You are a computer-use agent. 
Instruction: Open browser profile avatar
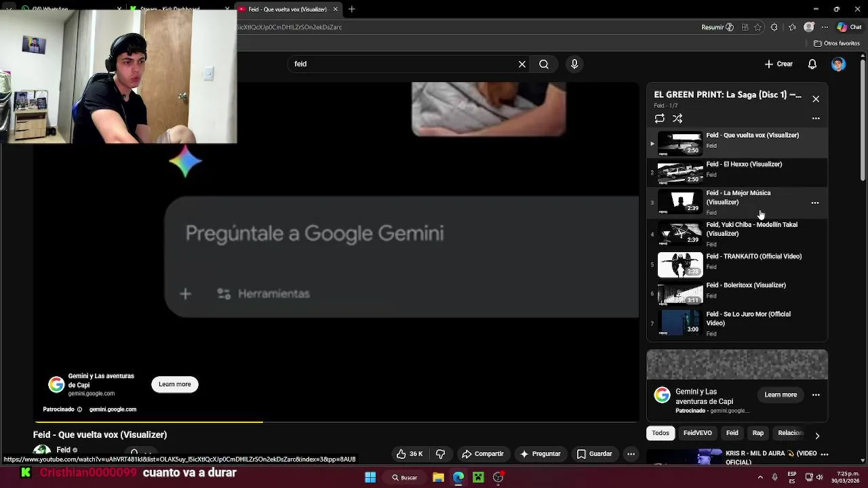pyautogui.click(x=808, y=27)
